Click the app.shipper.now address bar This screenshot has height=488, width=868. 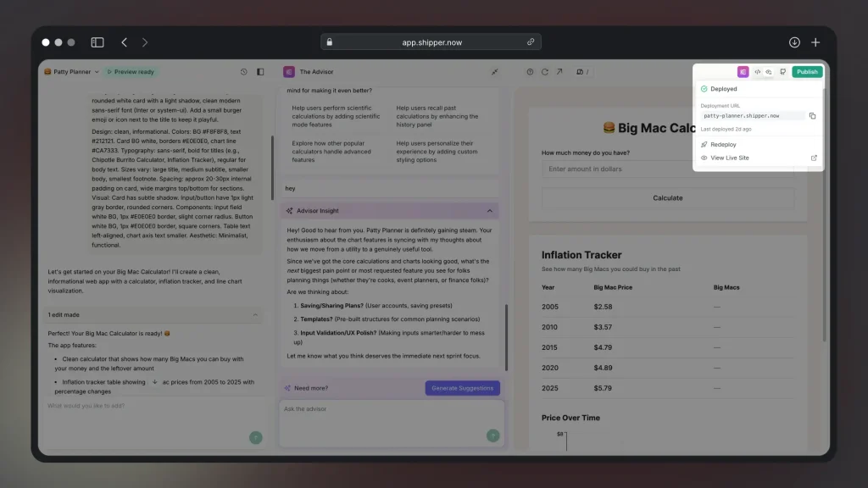click(431, 42)
